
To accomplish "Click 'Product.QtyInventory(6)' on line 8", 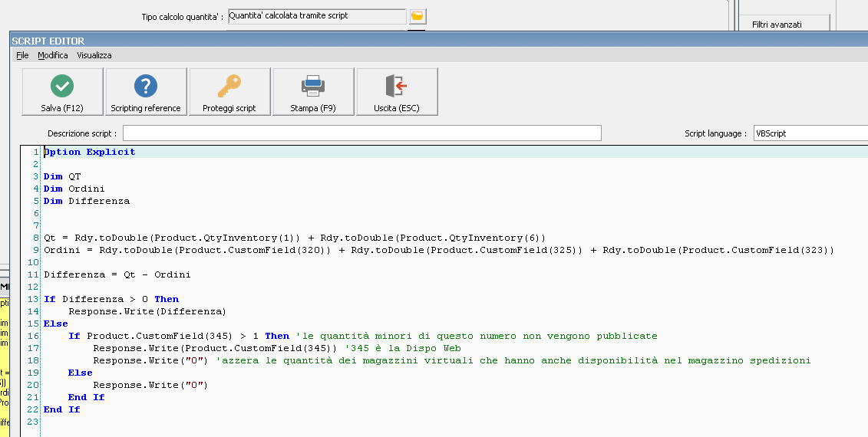I will click(x=470, y=238).
